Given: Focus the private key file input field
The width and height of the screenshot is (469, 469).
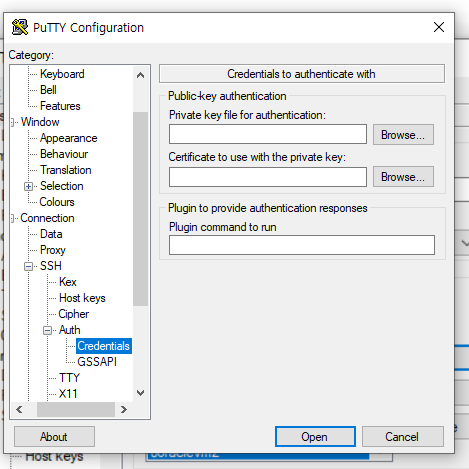Looking at the screenshot, I should [268, 134].
